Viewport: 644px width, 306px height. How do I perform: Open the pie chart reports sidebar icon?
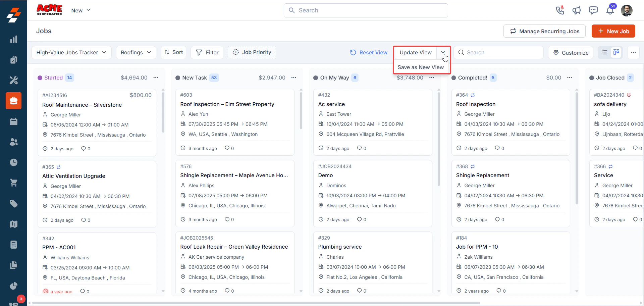pyautogui.click(x=13, y=286)
